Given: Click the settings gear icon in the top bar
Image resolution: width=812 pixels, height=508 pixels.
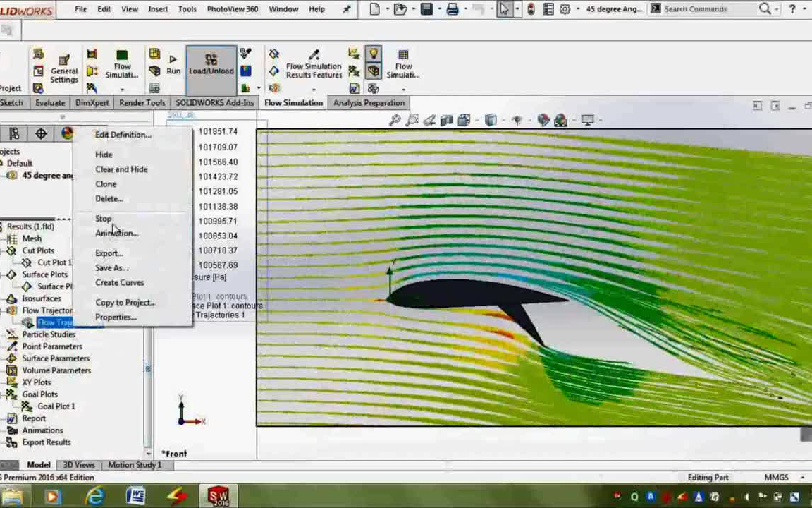Looking at the screenshot, I should coord(565,8).
